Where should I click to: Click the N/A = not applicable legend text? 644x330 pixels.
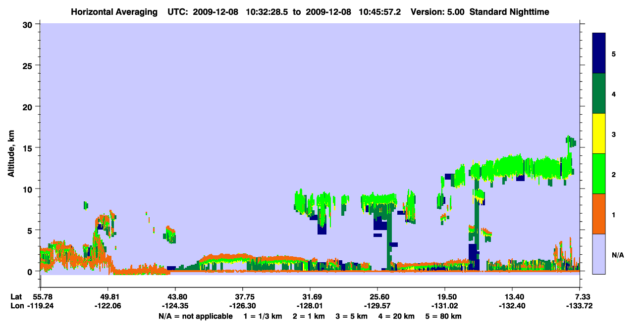click(x=195, y=316)
